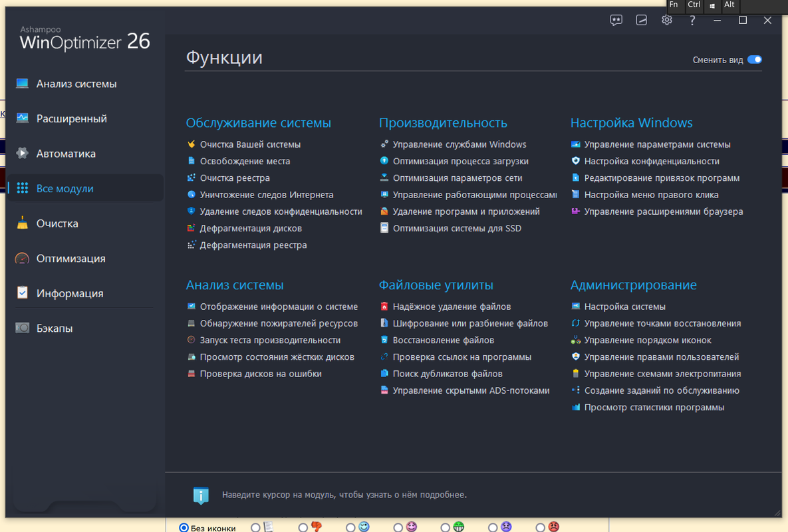Click the Alt key on overlay bar

[729, 5]
